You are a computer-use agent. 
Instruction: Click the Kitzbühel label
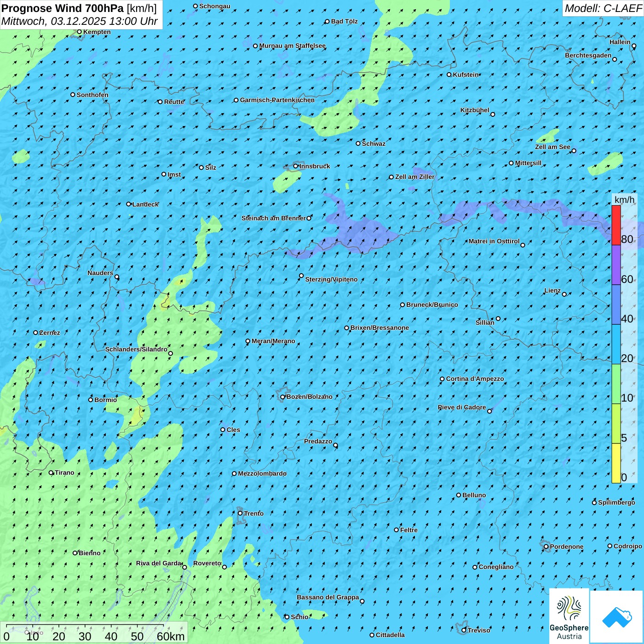[475, 110]
